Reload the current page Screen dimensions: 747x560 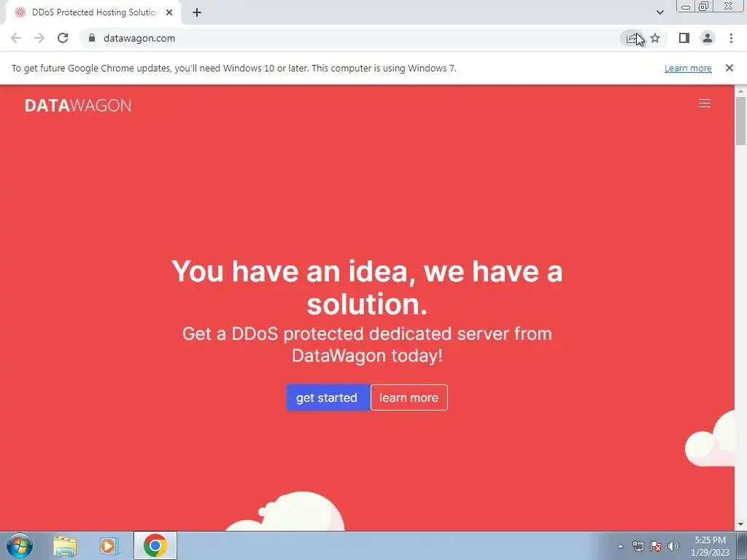[x=63, y=38]
